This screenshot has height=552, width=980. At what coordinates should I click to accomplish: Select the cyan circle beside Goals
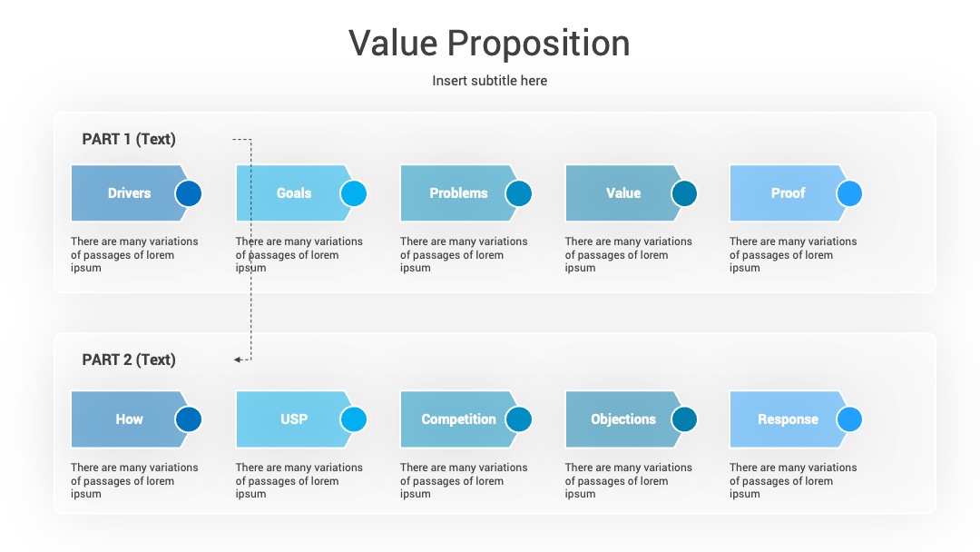[353, 193]
